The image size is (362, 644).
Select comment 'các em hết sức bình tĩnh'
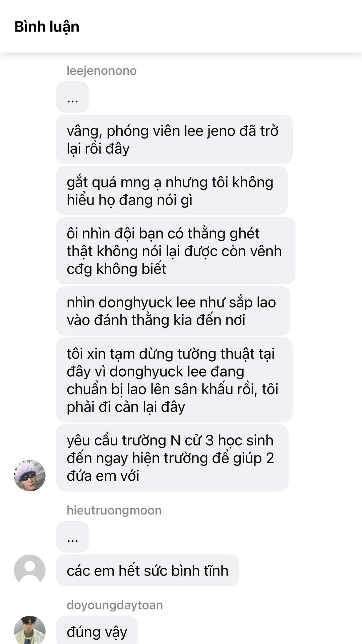coord(147,570)
